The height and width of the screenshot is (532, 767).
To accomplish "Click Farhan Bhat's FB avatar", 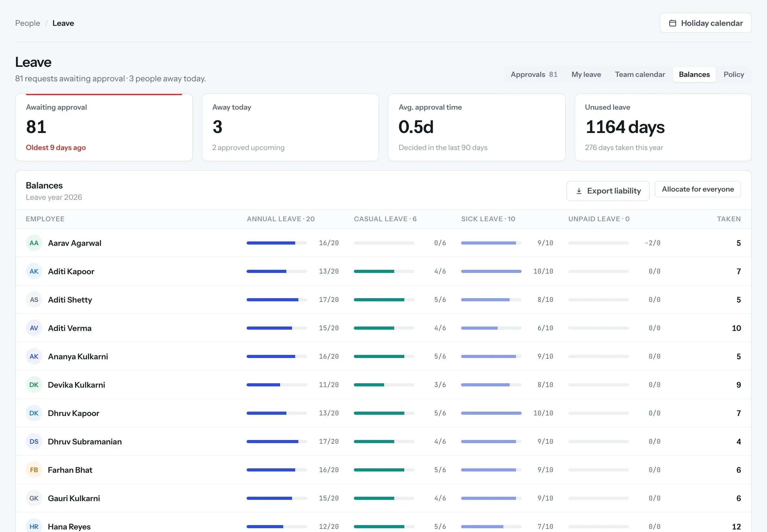I will [34, 470].
